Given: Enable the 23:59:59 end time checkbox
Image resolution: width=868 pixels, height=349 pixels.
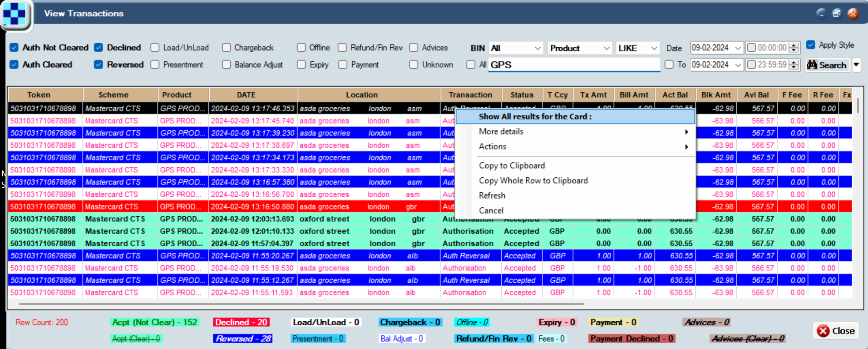Looking at the screenshot, I should tap(751, 65).
